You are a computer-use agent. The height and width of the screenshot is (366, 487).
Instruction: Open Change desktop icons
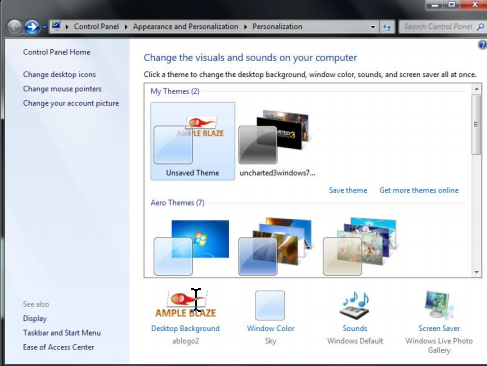[x=59, y=74]
